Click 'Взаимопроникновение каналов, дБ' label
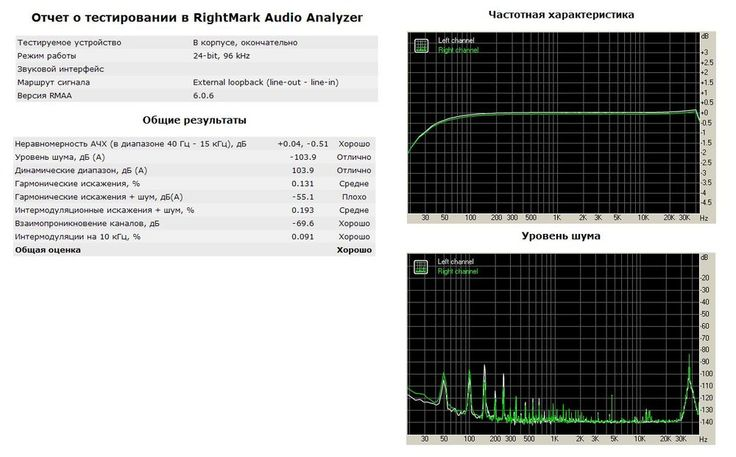This screenshot has width=736, height=457. click(x=87, y=223)
